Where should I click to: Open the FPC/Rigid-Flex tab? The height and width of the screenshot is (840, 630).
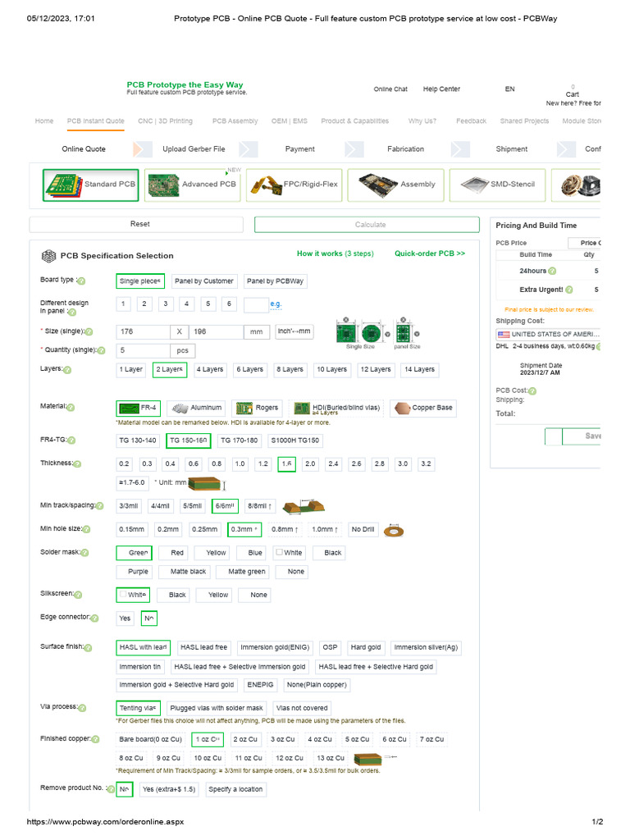coord(294,185)
